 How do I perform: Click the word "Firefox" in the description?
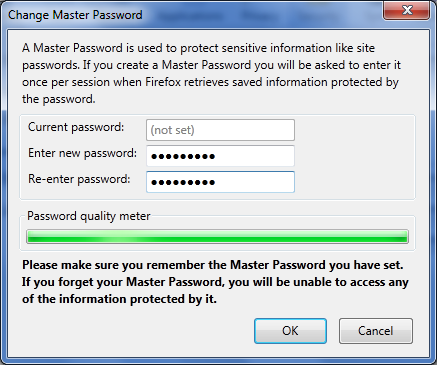tap(163, 82)
